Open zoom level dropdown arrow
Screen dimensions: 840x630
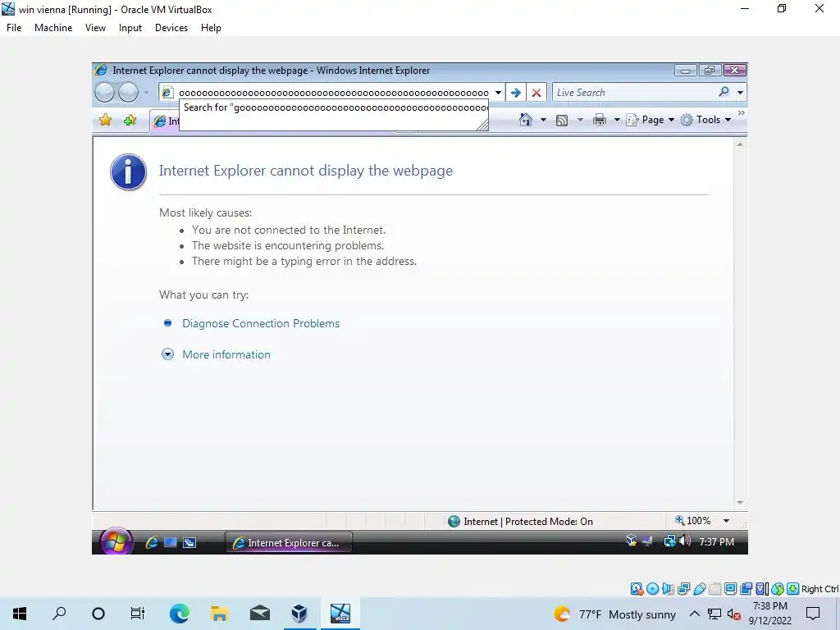pyautogui.click(x=726, y=521)
